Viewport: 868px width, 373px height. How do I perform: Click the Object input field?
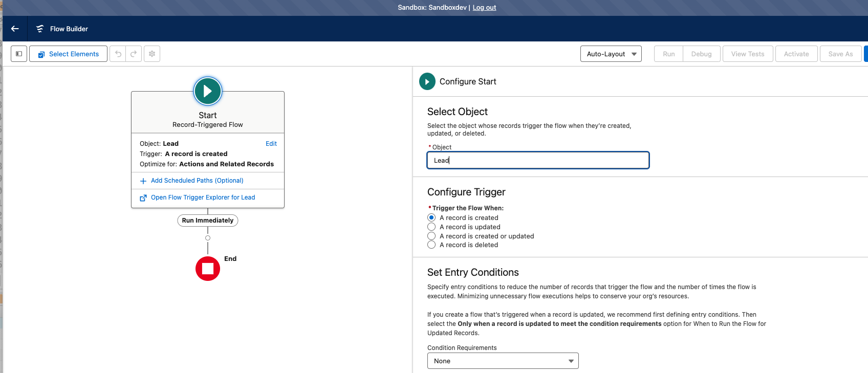pyautogui.click(x=538, y=160)
